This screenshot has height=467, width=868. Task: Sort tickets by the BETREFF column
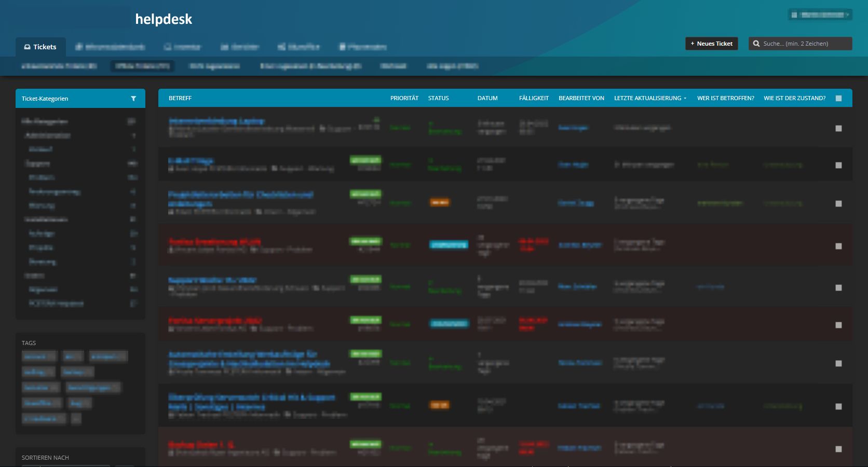[180, 98]
